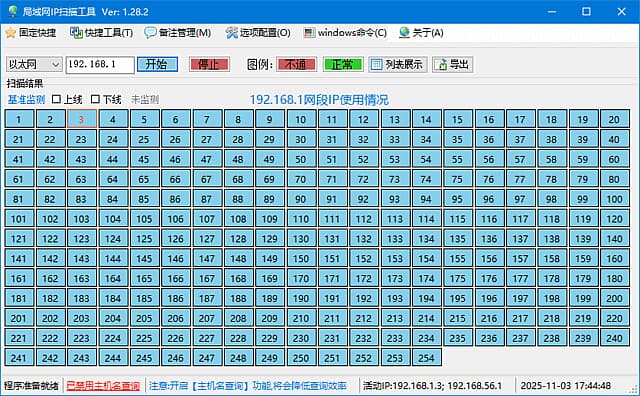Click the 未监测 label
The width and height of the screenshot is (640, 396).
[145, 99]
